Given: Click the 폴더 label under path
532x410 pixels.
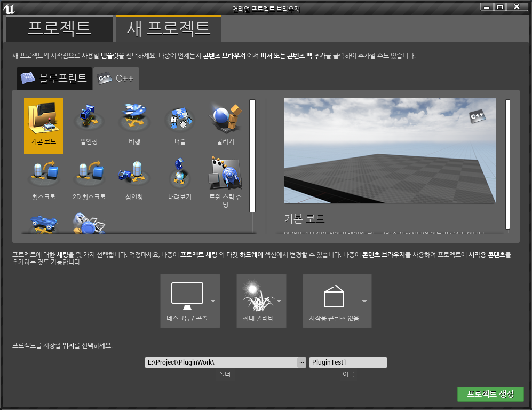Looking at the screenshot, I should pyautogui.click(x=225, y=374).
